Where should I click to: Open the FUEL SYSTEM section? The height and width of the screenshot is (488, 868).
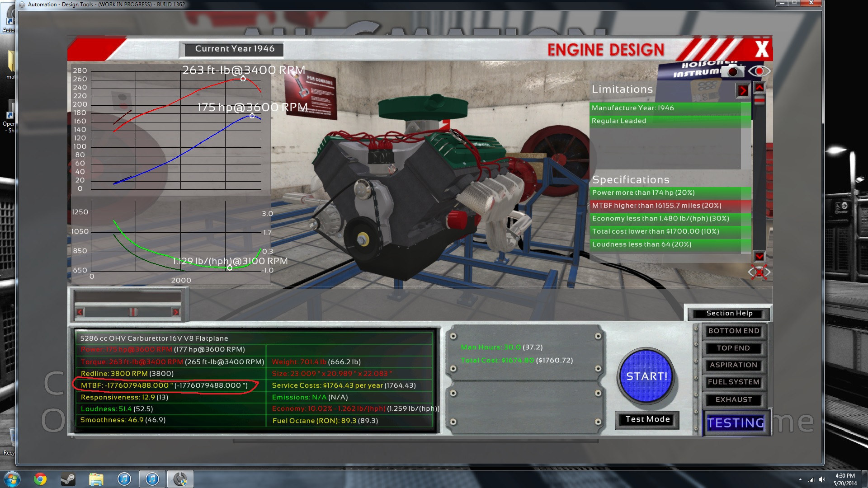733,382
